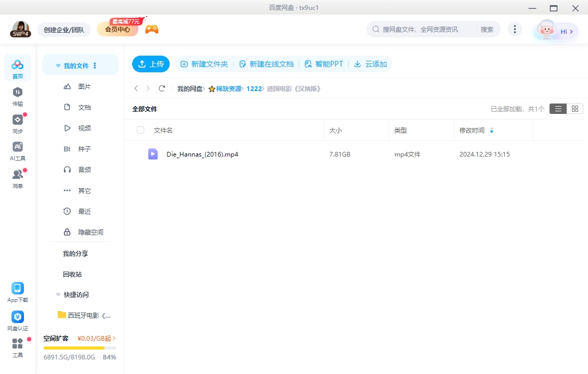Screen dimensions: 588x374
Task: Navigate to 稀缺资源 in the breadcrumb
Action: [229, 88]
